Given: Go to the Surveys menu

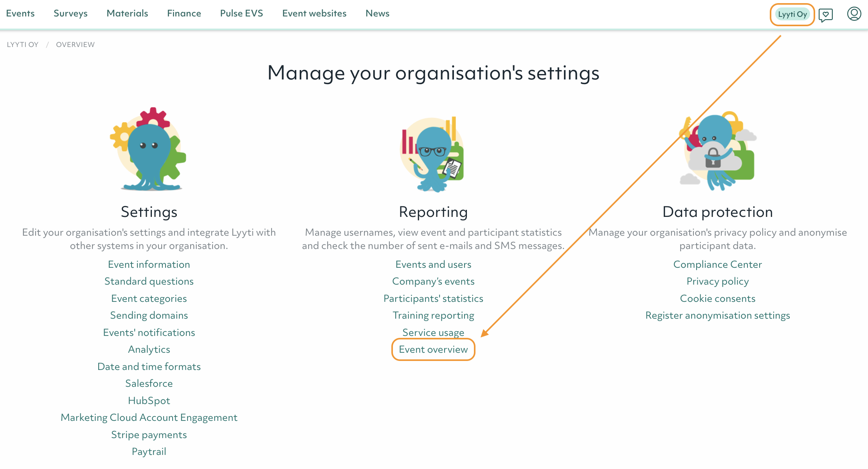Looking at the screenshot, I should 70,13.
